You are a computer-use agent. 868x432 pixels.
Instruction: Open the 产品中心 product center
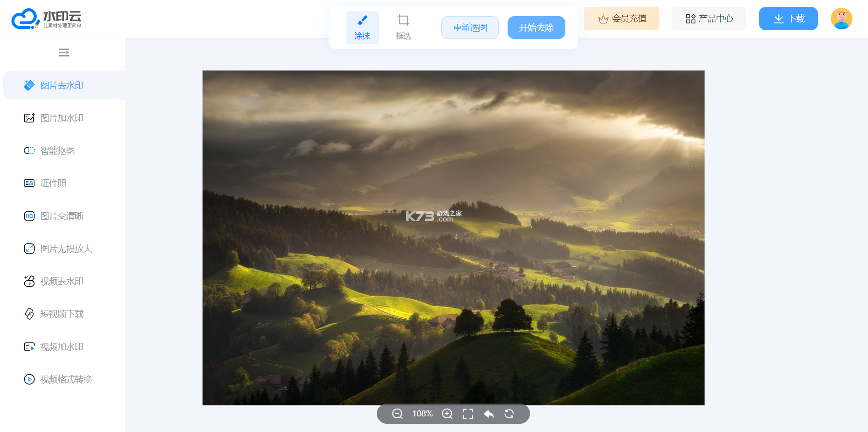tap(709, 19)
